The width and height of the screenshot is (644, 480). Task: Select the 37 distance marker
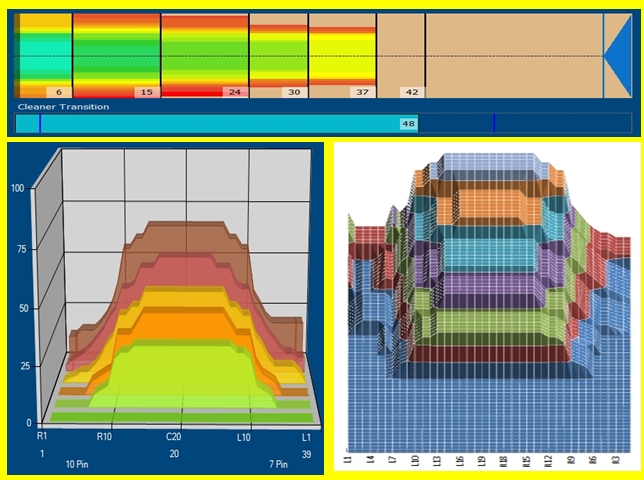(x=361, y=91)
